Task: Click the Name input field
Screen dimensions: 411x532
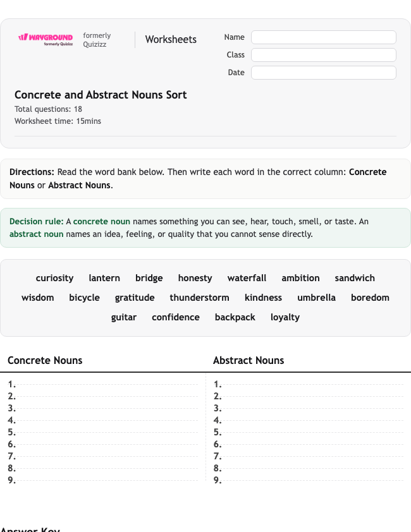Action: click(x=324, y=37)
